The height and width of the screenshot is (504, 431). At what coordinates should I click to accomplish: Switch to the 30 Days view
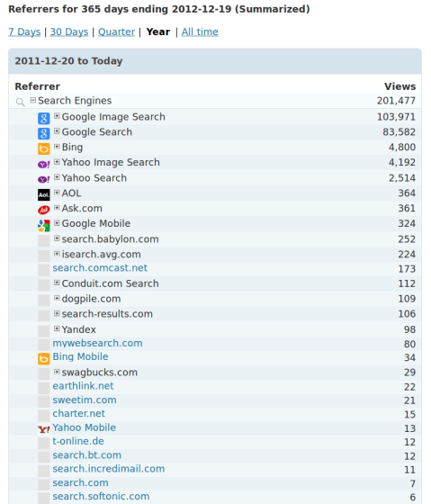69,31
